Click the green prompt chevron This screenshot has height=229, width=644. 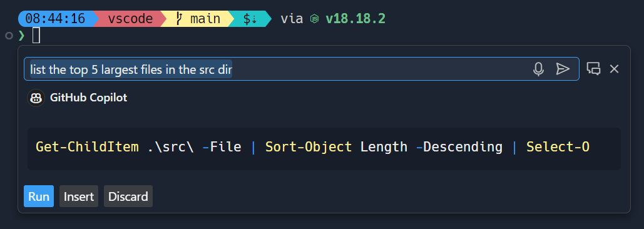21,36
